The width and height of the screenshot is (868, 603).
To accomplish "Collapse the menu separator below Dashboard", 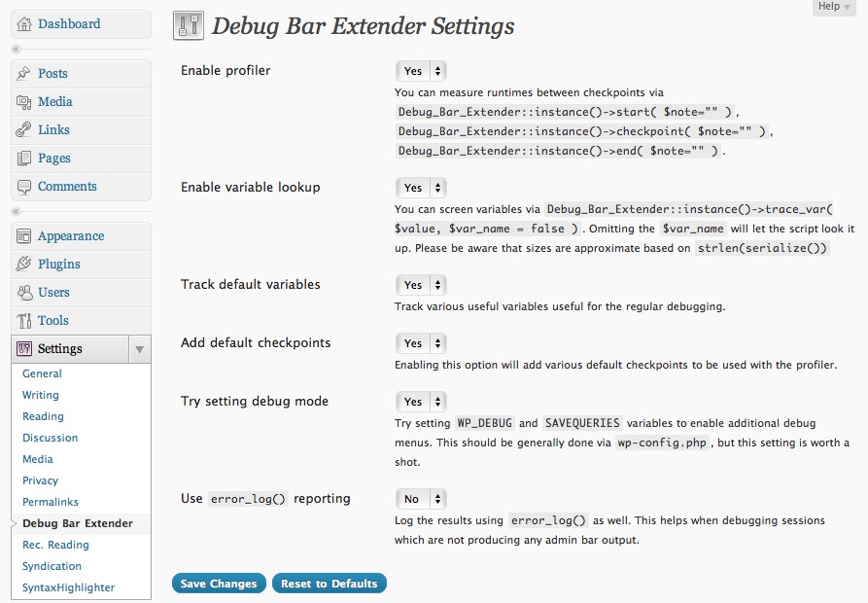I will tap(17, 49).
